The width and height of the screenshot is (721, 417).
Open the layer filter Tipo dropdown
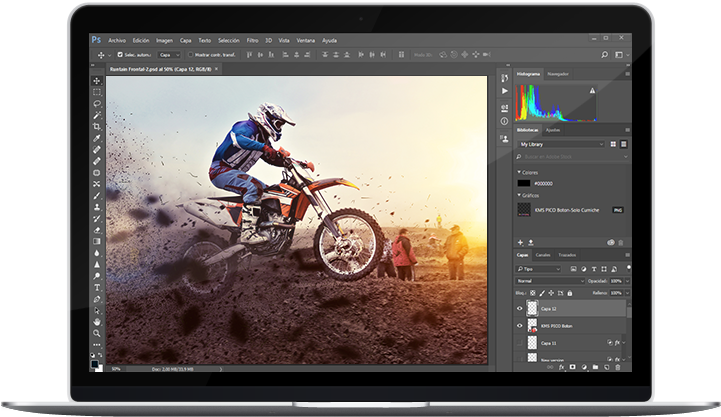click(539, 269)
